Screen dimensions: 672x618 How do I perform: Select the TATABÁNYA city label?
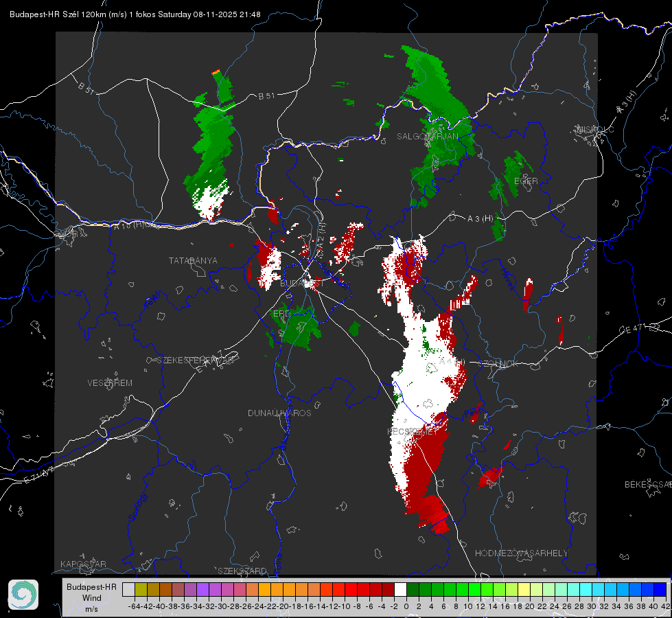click(193, 260)
